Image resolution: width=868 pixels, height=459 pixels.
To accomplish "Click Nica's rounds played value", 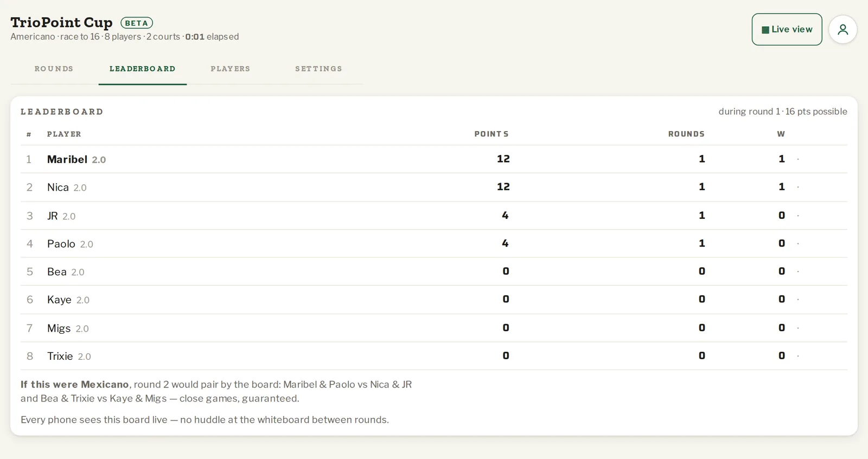I will click(x=702, y=187).
